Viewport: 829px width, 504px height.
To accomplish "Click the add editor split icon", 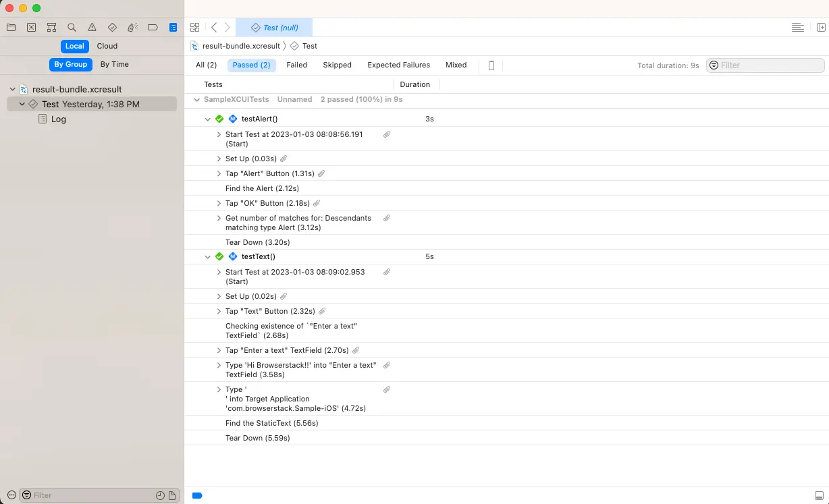I will [x=821, y=28].
